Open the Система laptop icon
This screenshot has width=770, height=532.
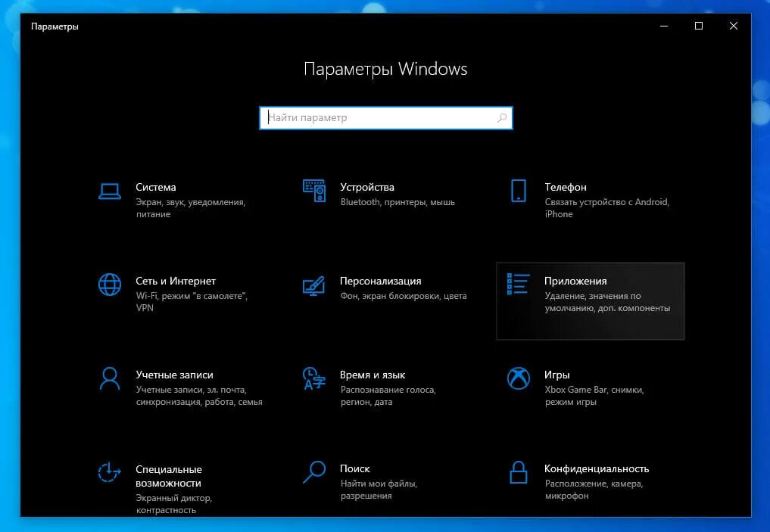point(110,191)
